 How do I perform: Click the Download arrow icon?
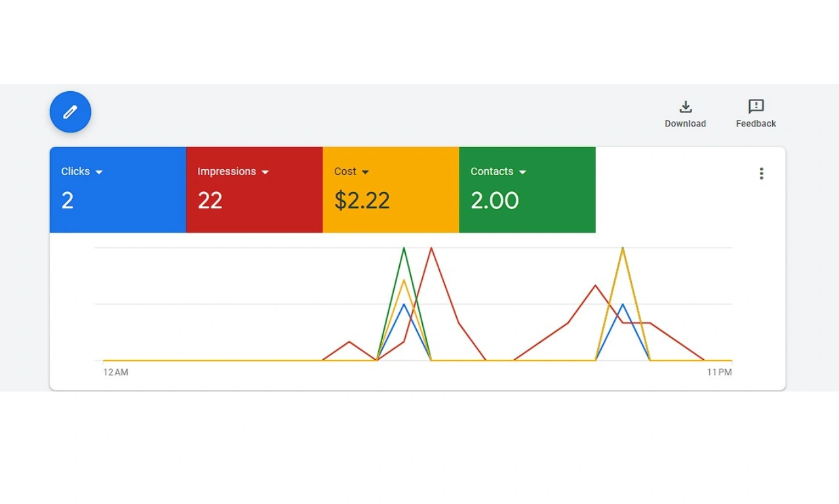coord(686,107)
